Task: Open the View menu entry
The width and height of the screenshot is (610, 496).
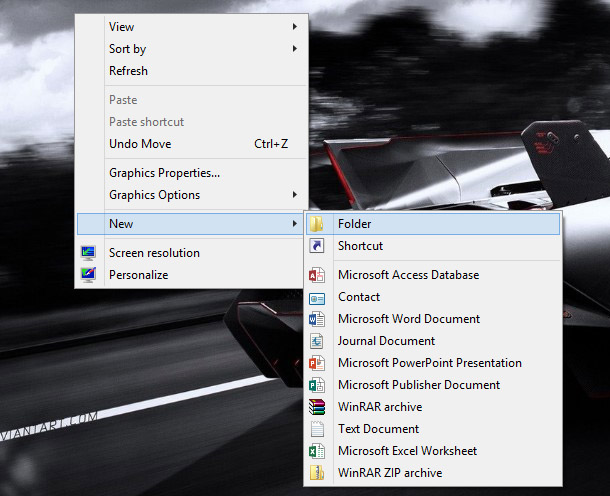Action: [192, 27]
